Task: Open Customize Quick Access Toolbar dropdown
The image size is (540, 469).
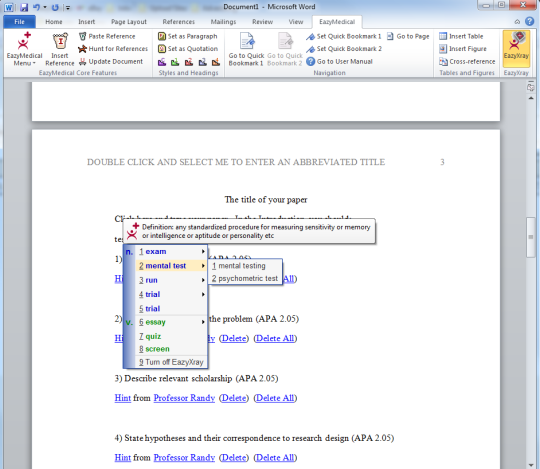Action: (68, 7)
